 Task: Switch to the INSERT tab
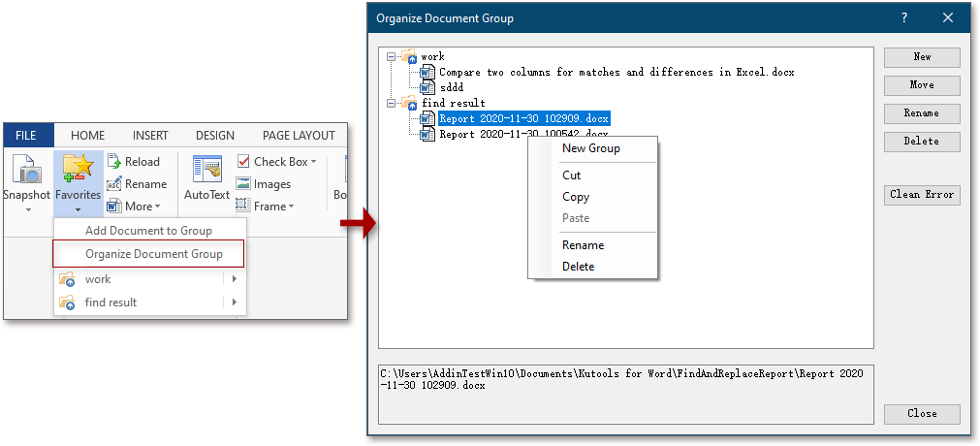150,135
